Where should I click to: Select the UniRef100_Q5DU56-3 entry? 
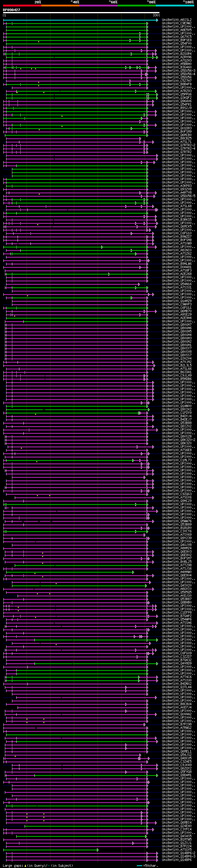(179, 71)
